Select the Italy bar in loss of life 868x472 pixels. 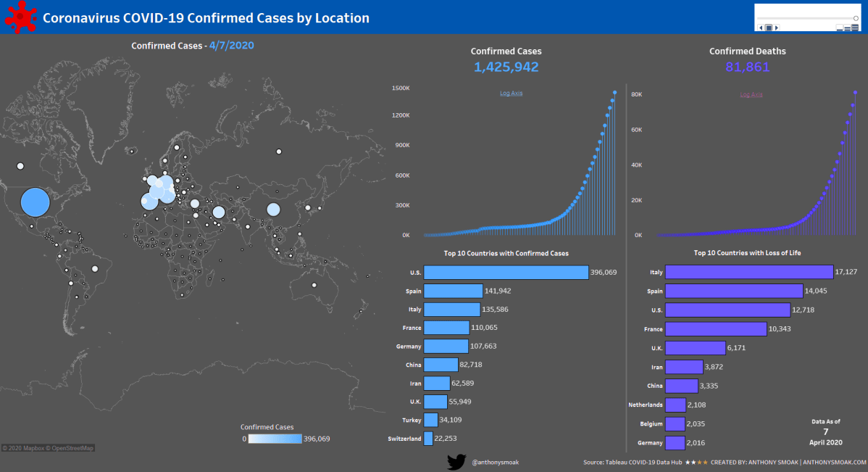point(748,272)
